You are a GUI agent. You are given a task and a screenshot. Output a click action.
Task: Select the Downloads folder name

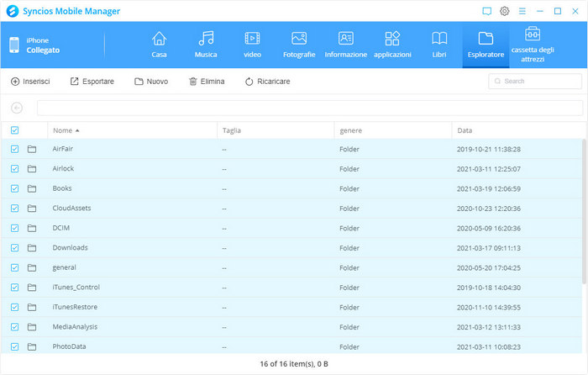(70, 248)
